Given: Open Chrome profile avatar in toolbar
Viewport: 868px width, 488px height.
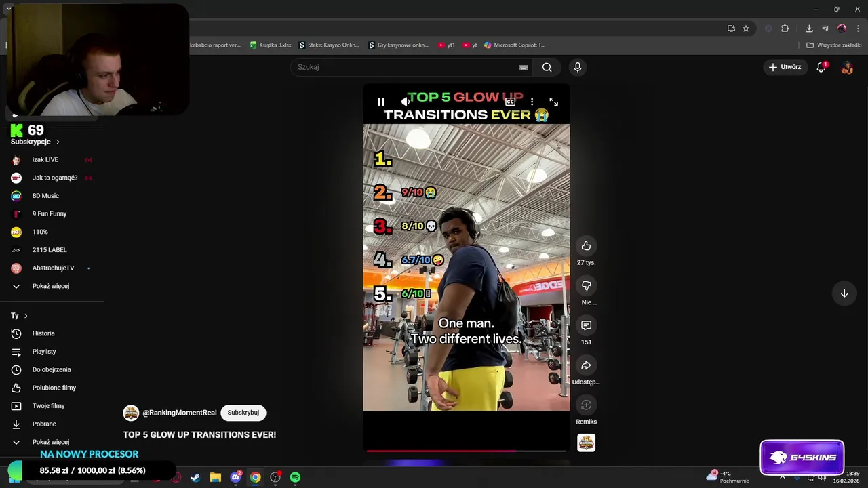Looking at the screenshot, I should [842, 28].
